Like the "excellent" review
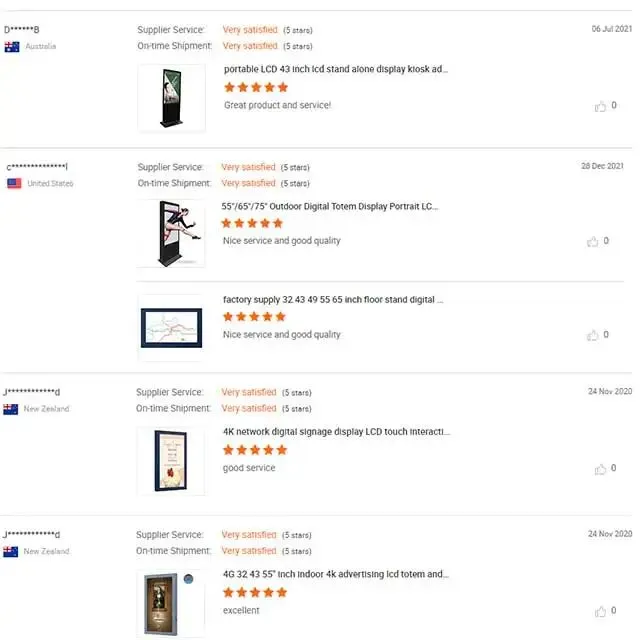Image resolution: width=640 pixels, height=640 pixels. [x=600, y=611]
